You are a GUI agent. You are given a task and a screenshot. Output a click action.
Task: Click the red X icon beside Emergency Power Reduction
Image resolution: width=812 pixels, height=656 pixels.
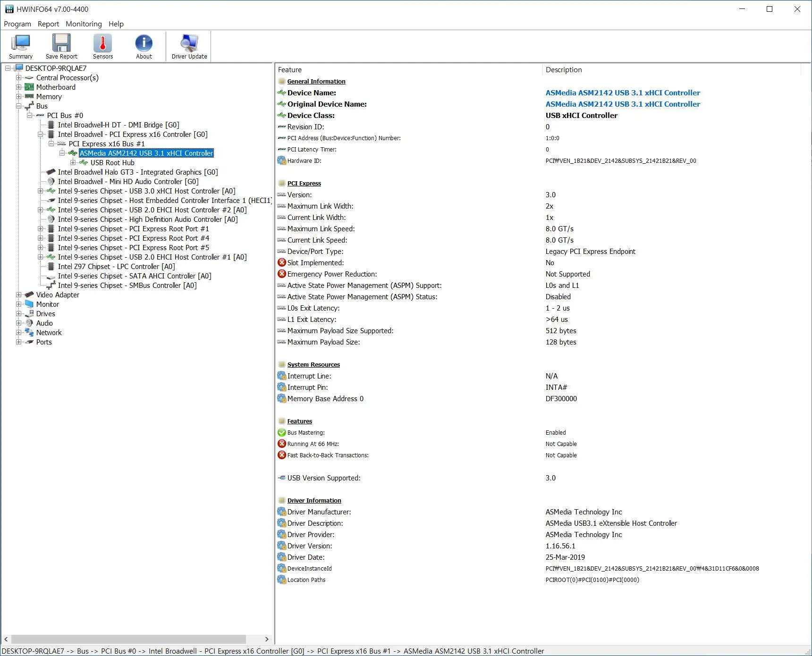coord(282,274)
